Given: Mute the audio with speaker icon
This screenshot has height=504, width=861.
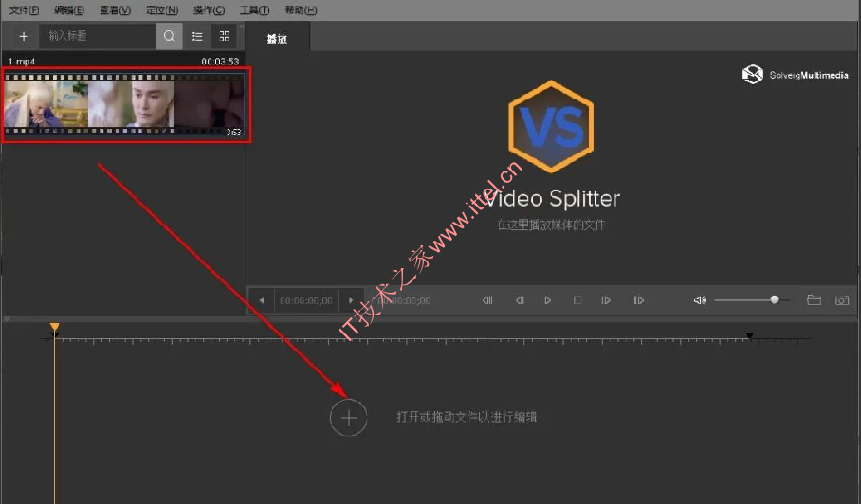Looking at the screenshot, I should [700, 300].
